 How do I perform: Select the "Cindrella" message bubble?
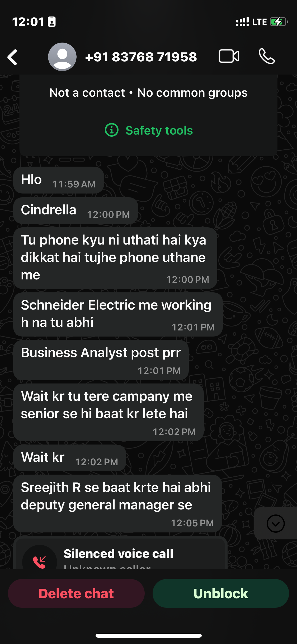coord(76,210)
